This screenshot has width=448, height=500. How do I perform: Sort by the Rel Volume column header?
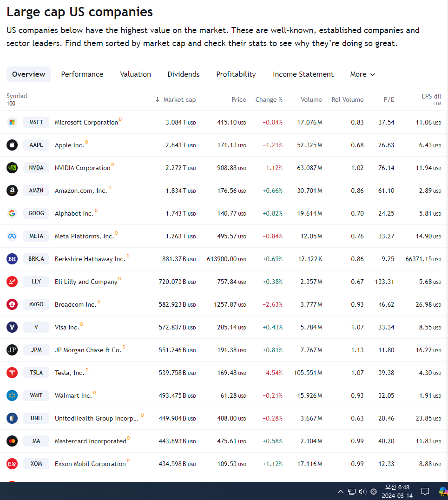(x=348, y=99)
